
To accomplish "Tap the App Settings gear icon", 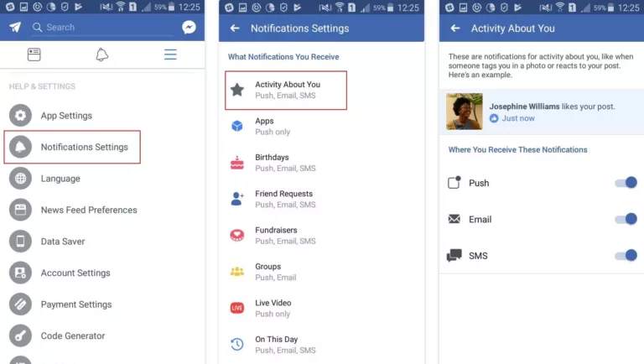I will pyautogui.click(x=20, y=116).
